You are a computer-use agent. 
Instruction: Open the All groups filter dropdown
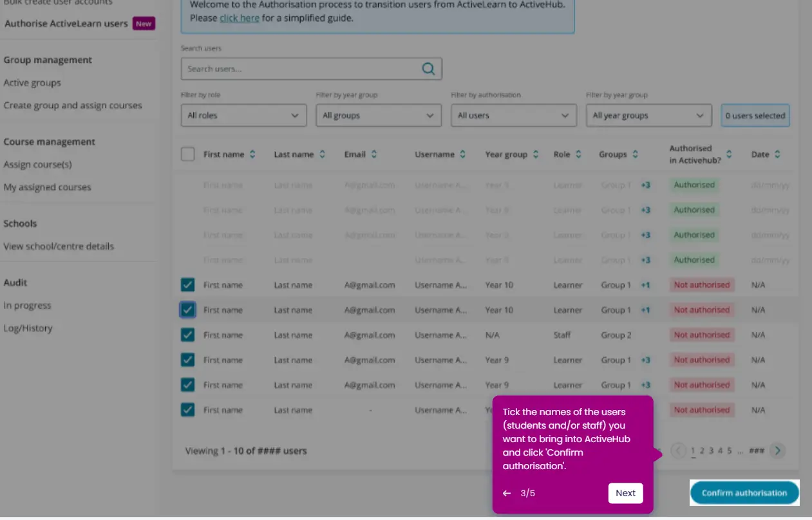coord(378,116)
